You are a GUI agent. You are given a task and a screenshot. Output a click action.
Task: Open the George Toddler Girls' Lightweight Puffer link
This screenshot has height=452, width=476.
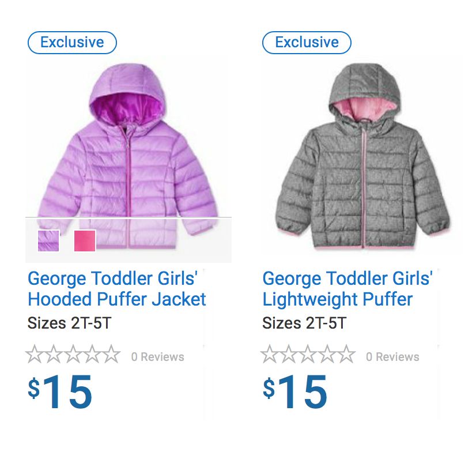click(347, 289)
